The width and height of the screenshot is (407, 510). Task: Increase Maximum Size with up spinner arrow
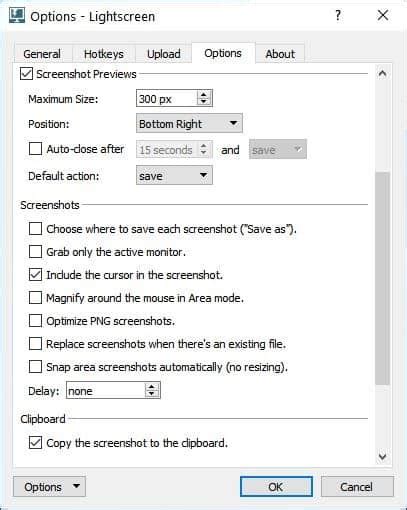tap(203, 95)
